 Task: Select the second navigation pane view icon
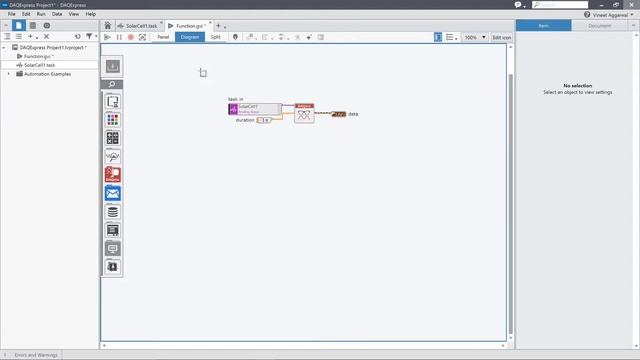pyautogui.click(x=33, y=25)
